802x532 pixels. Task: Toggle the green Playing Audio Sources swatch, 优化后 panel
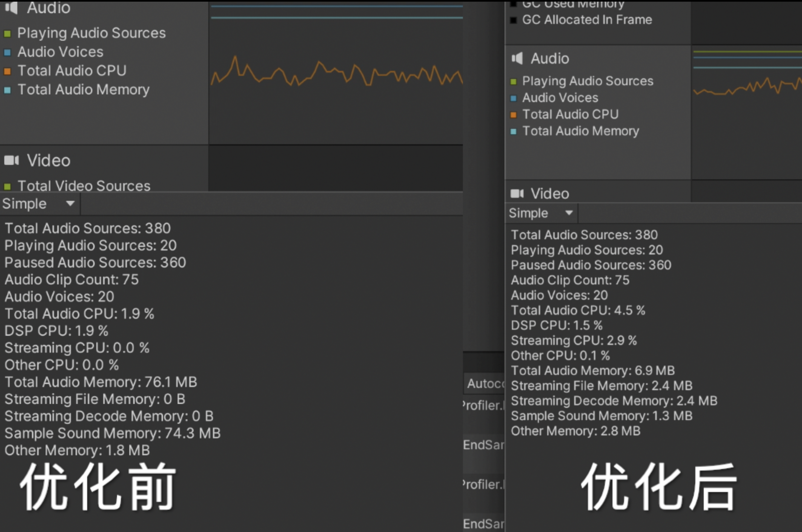click(x=513, y=82)
